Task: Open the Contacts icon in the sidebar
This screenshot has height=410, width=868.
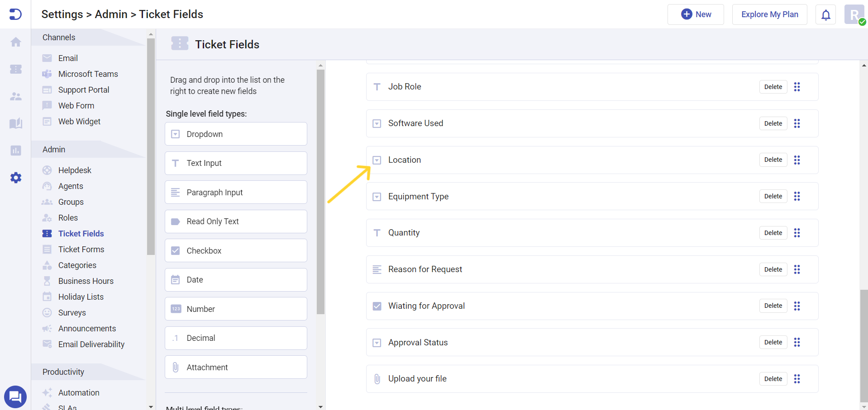Action: (x=15, y=96)
